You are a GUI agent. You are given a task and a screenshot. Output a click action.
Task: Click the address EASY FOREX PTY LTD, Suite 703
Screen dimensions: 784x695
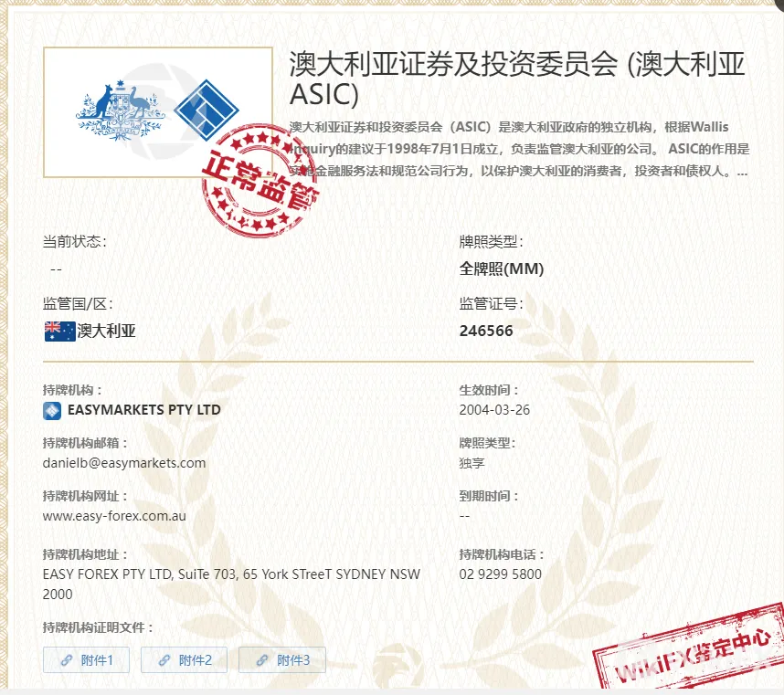tap(231, 584)
